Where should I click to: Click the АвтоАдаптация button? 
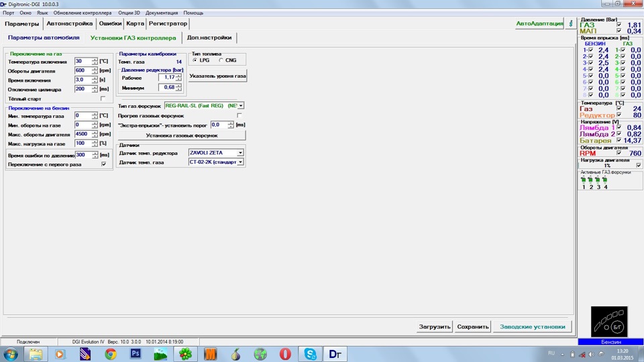(x=539, y=23)
